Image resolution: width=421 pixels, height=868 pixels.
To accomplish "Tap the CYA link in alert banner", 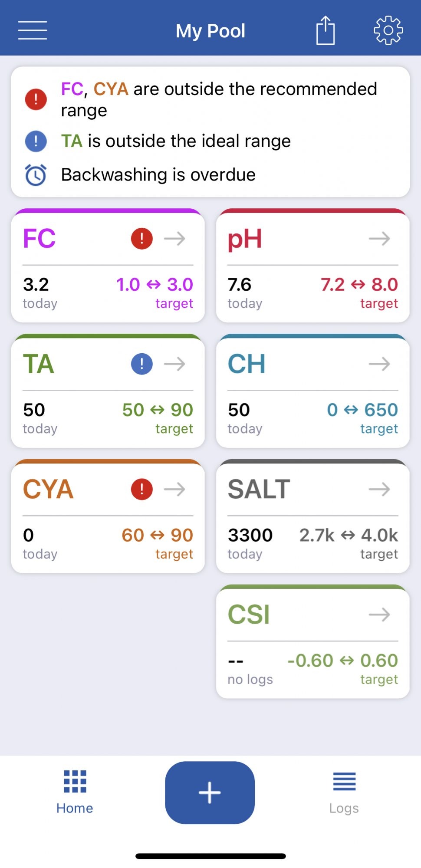I will coord(111,89).
